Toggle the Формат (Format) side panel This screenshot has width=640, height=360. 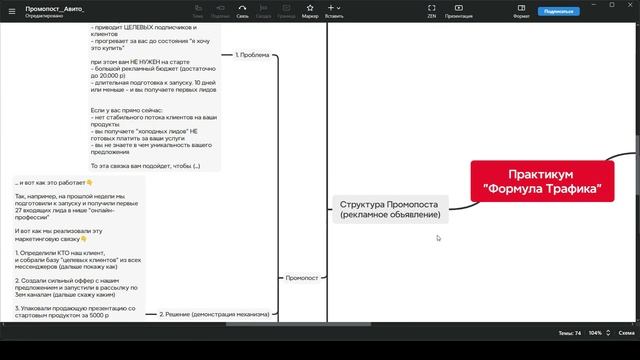[x=521, y=11]
